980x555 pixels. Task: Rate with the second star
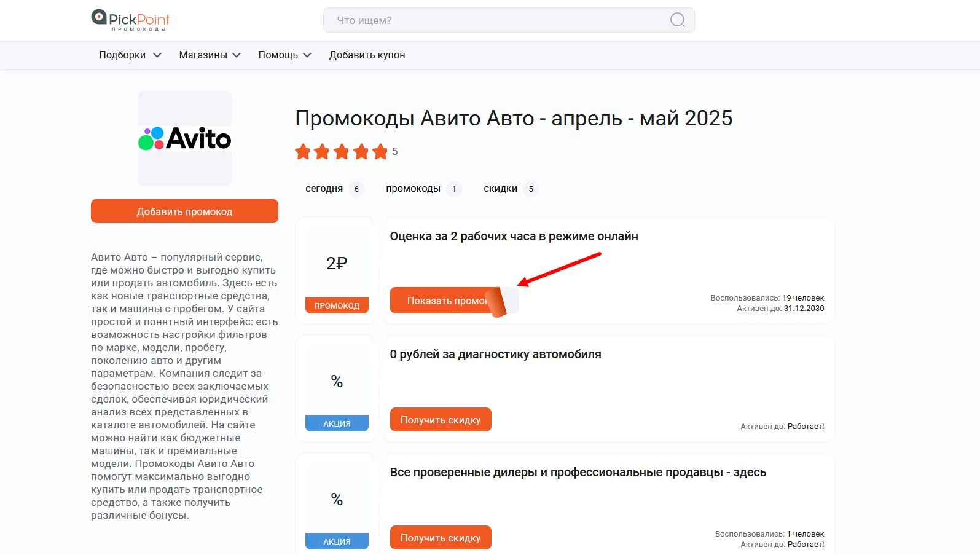pyautogui.click(x=322, y=151)
